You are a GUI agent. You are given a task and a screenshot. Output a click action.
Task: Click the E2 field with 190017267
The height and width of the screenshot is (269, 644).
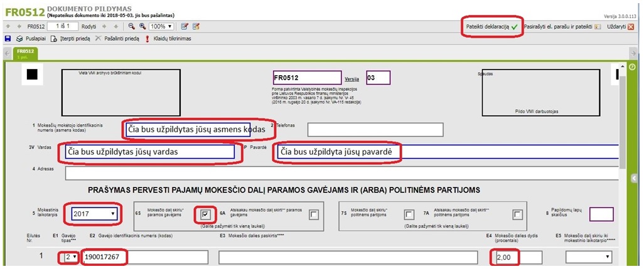(x=145, y=257)
